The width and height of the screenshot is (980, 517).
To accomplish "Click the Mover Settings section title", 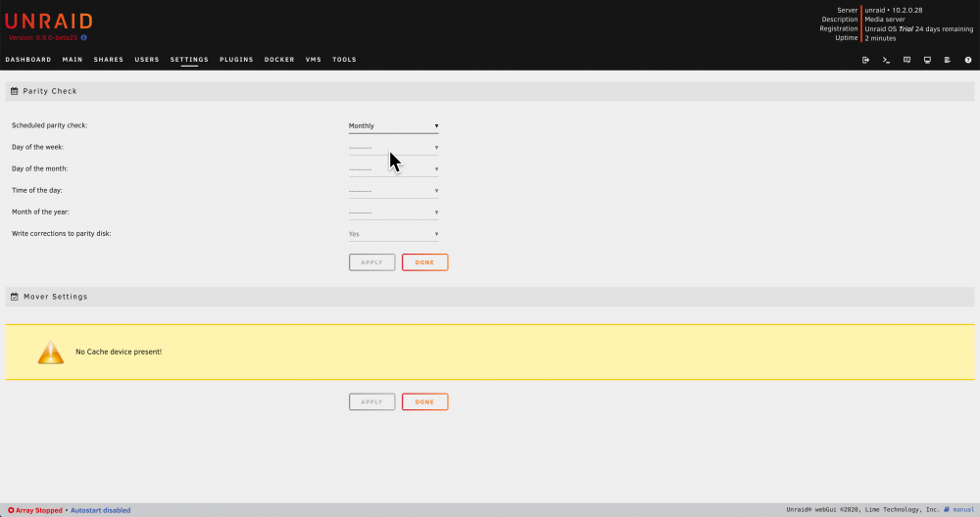I will click(56, 297).
